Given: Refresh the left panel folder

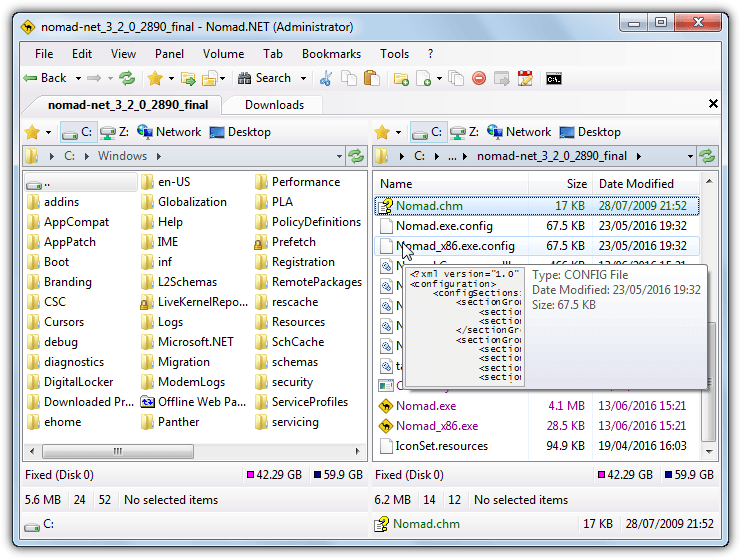Looking at the screenshot, I should pos(356,156).
